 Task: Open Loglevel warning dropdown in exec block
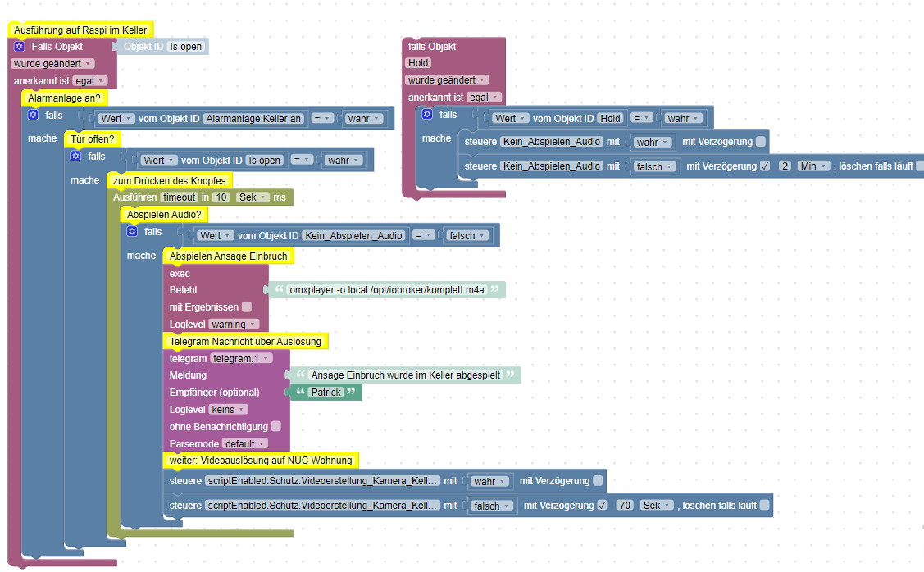(234, 324)
